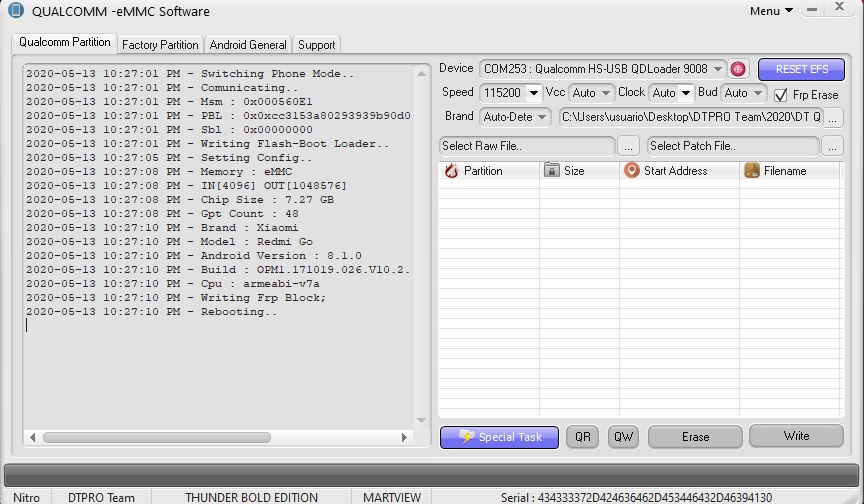Click the flame icon in Partition header
The height and width of the screenshot is (504, 864).
click(x=451, y=171)
